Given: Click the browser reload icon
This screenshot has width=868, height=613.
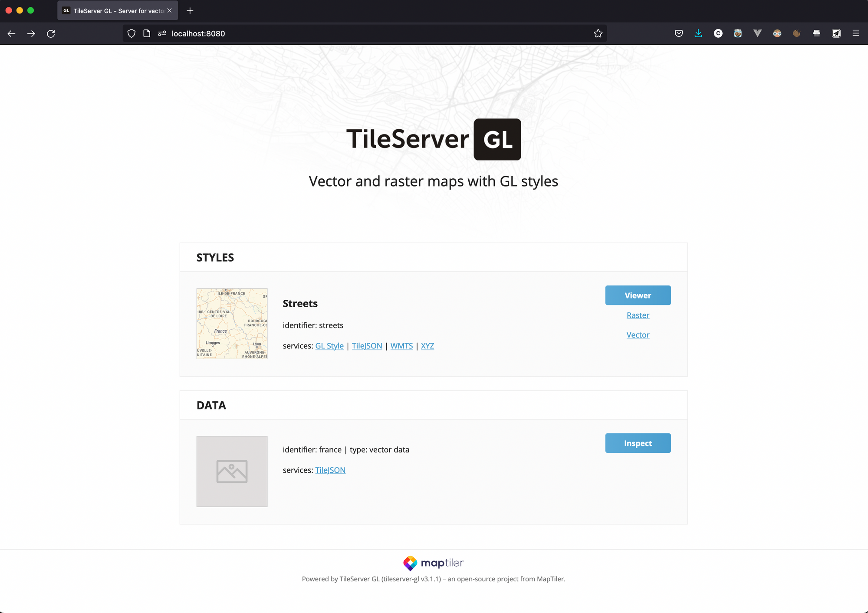Looking at the screenshot, I should click(x=51, y=33).
